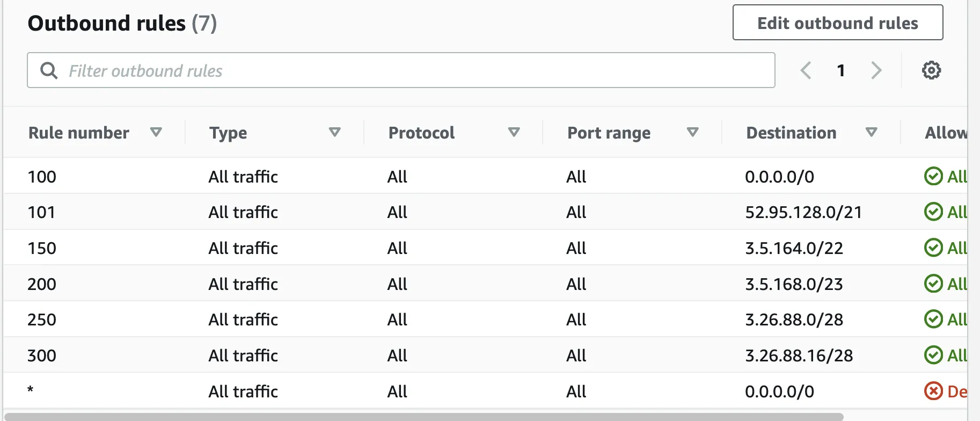This screenshot has height=421, width=980.
Task: Go to the previous page arrow
Action: pos(806,70)
